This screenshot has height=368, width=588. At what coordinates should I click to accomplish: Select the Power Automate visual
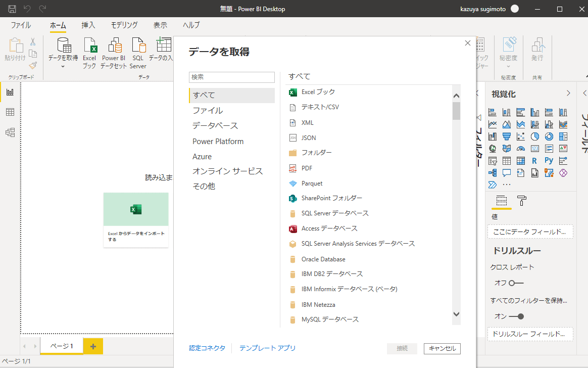pyautogui.click(x=493, y=185)
